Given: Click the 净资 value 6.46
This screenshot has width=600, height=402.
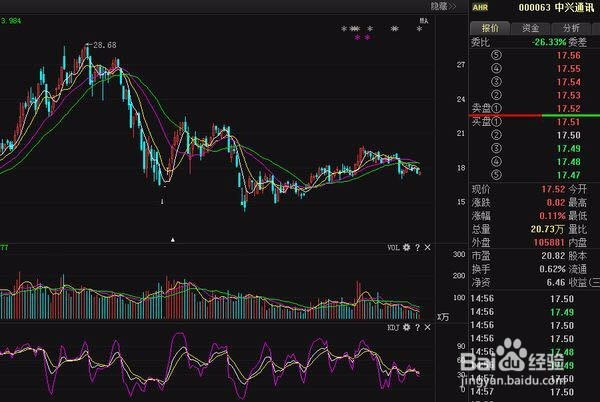Looking at the screenshot, I should tap(556, 283).
